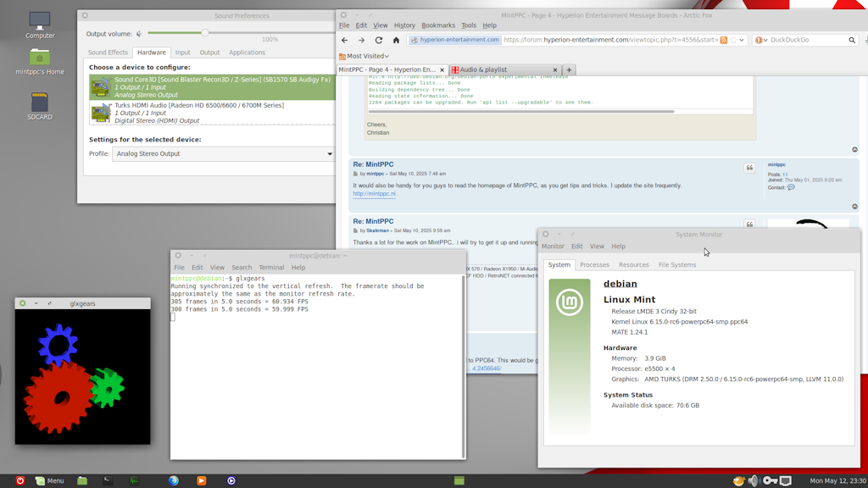Expand the Profile dropdown in Sound Preferences
Viewport: 868px width, 488px height.
click(223, 154)
